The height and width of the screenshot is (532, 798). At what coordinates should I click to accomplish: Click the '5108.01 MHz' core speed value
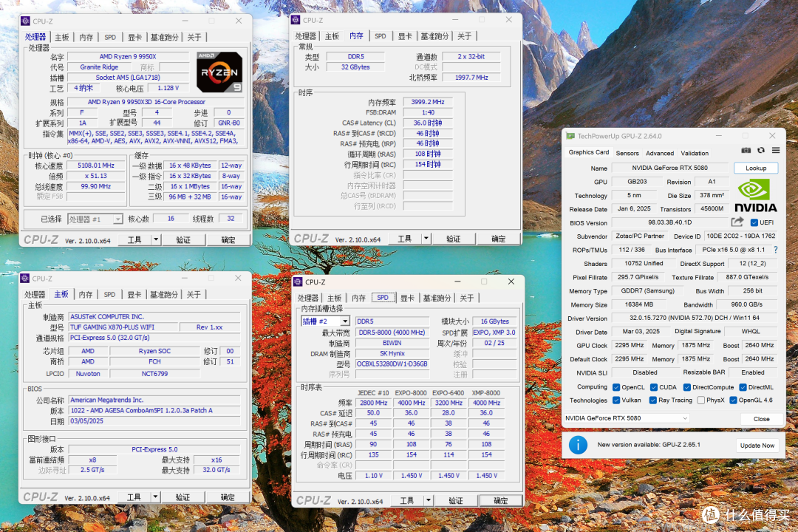(96, 166)
